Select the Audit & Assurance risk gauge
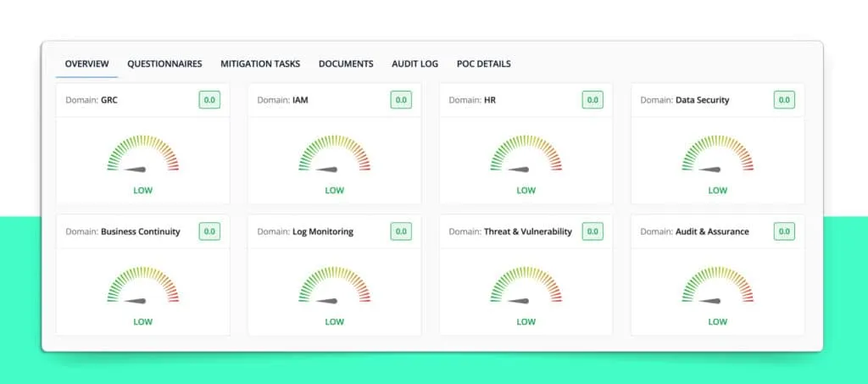 coord(717,285)
